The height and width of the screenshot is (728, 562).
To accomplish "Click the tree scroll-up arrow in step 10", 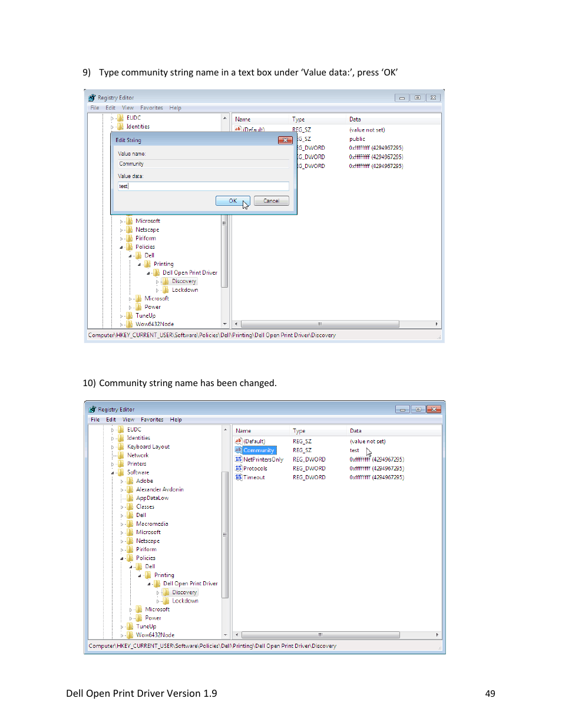I will 225,430.
